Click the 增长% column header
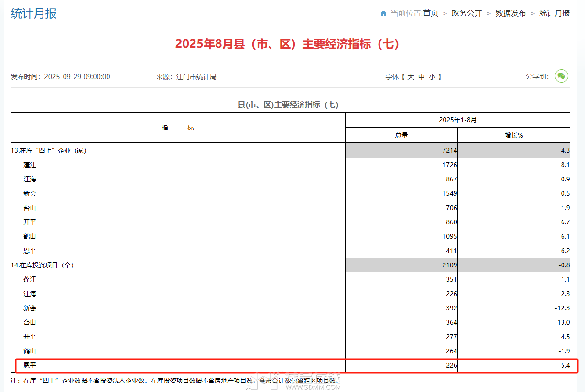This screenshot has height=392, width=585. point(514,135)
